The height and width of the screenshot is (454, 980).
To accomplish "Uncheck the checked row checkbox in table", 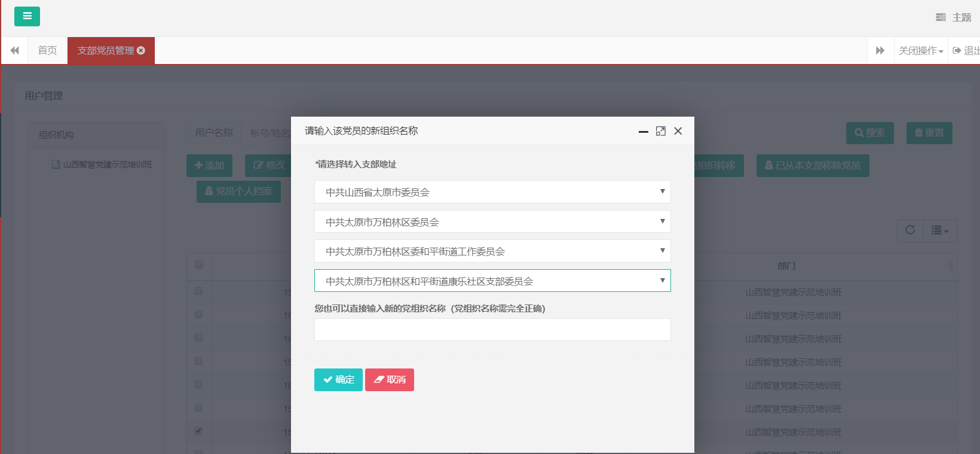I will coord(198,431).
